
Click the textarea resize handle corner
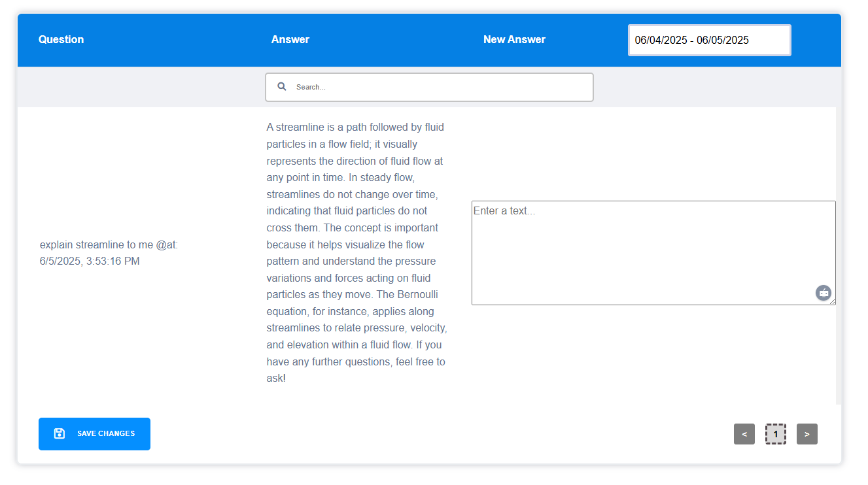pyautogui.click(x=833, y=302)
